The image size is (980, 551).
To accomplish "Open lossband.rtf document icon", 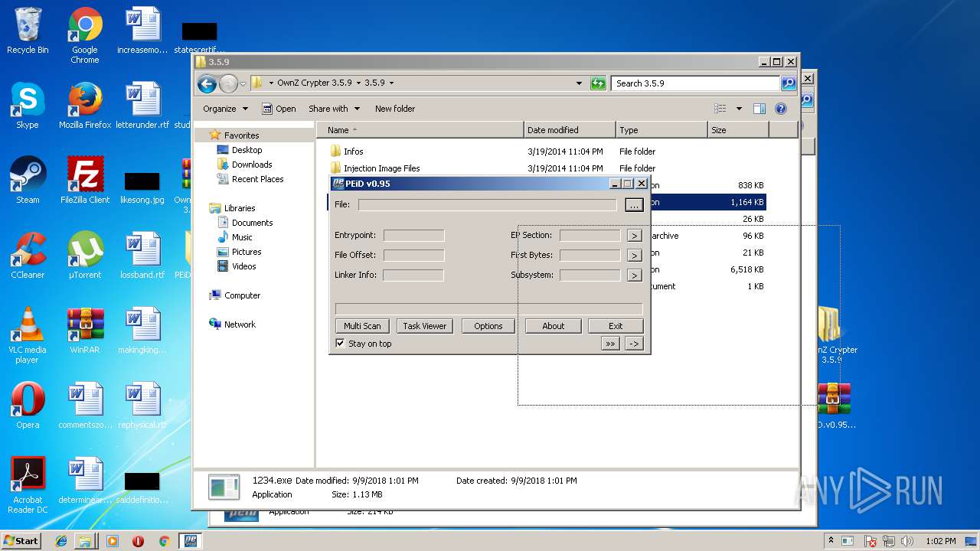I will (142, 256).
